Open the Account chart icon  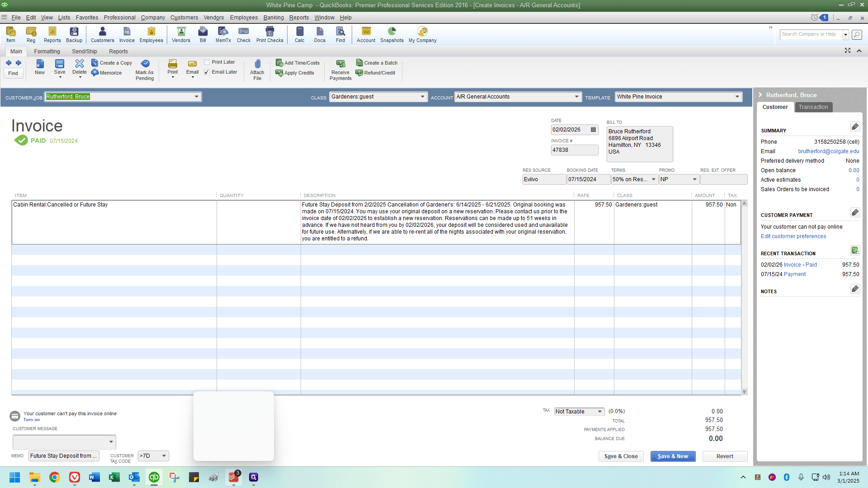tap(366, 34)
